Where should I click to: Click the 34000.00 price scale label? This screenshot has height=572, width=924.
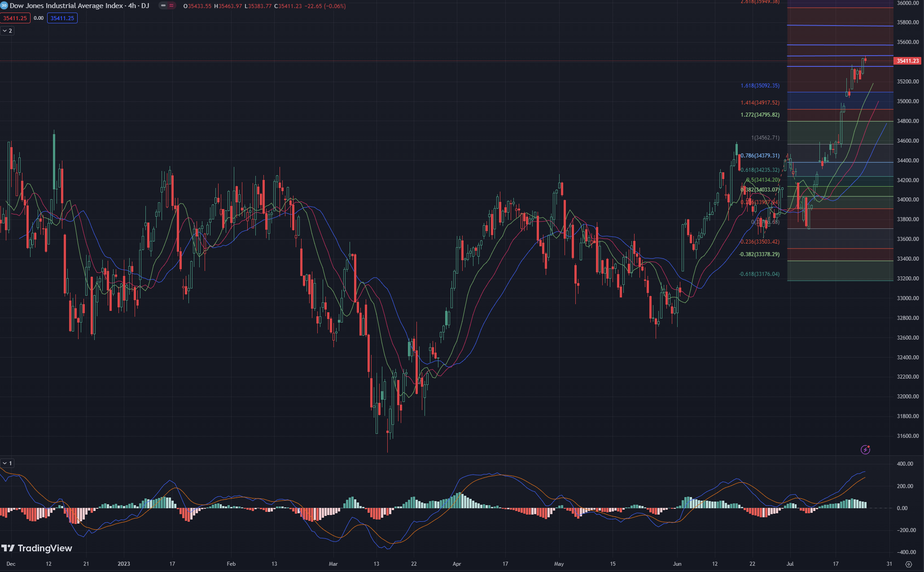point(907,200)
